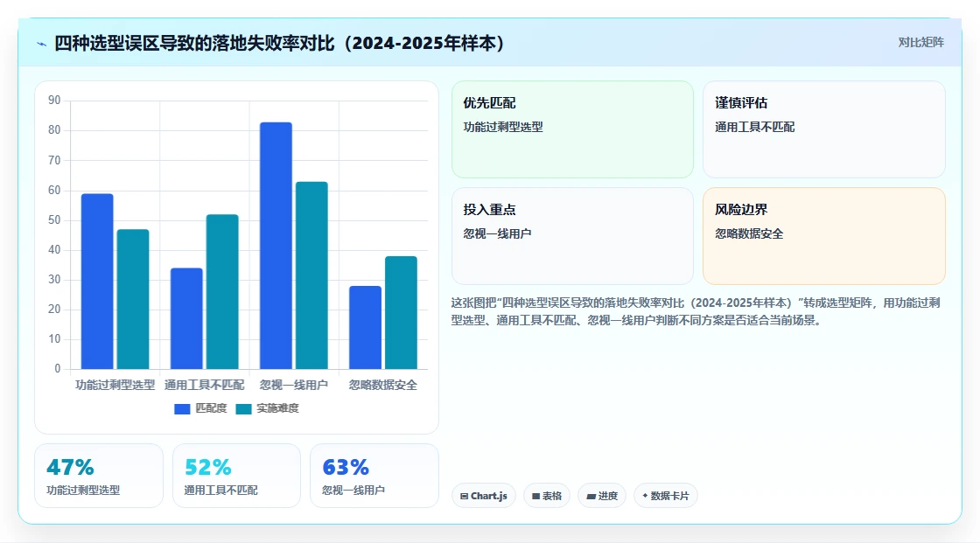Click teal 实施难度 bar for 忽视一线用户

pos(311,275)
